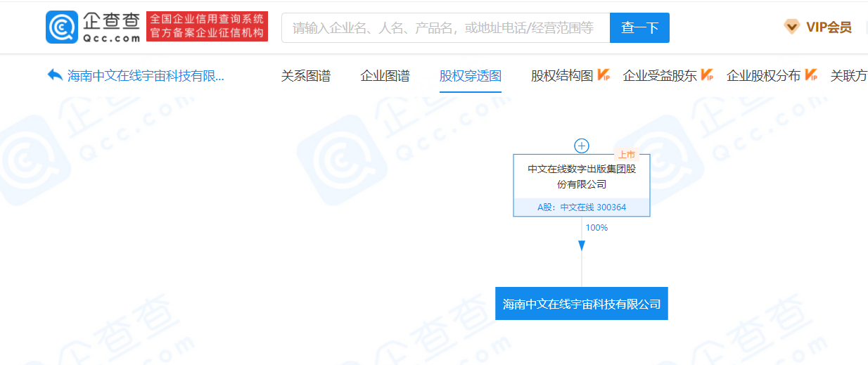
Task: Open the 股权结构图 tab
Action: [x=562, y=76]
